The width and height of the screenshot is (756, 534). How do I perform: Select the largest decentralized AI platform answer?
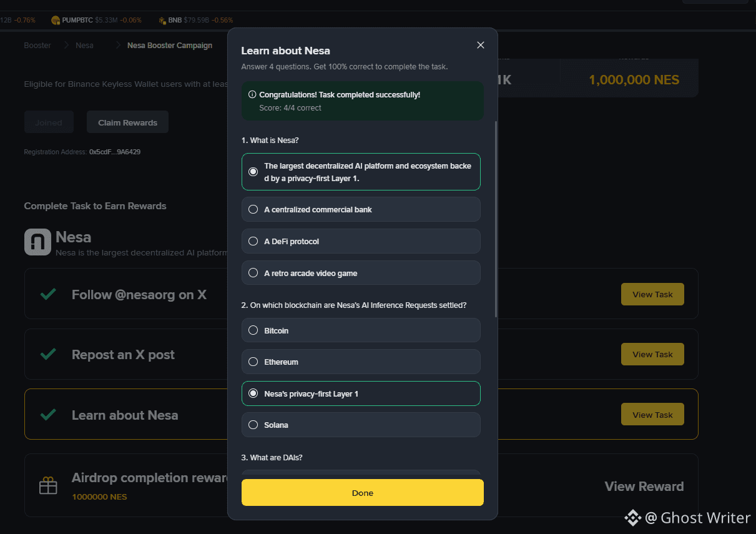click(x=361, y=172)
